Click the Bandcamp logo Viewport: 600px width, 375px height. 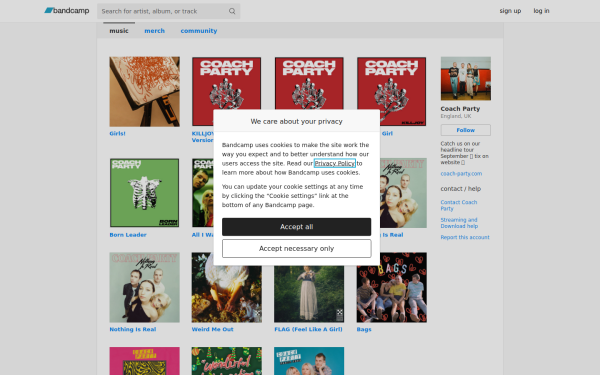pos(67,11)
